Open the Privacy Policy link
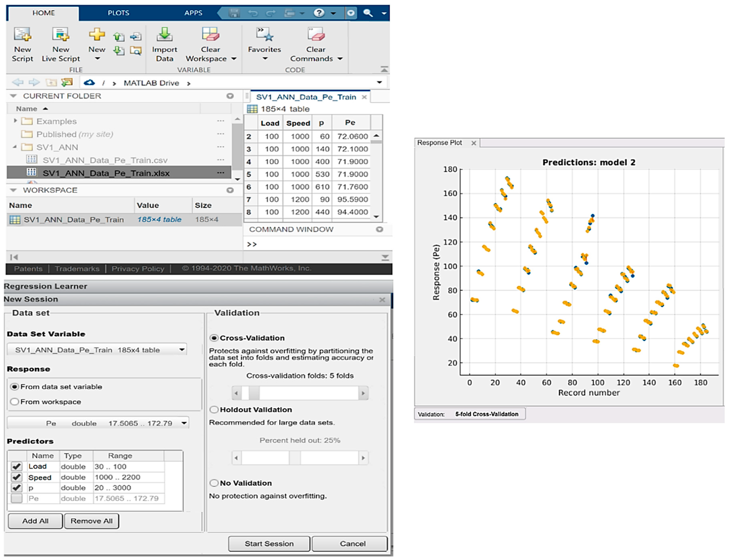Viewport: 731px width, 560px height. tap(138, 269)
